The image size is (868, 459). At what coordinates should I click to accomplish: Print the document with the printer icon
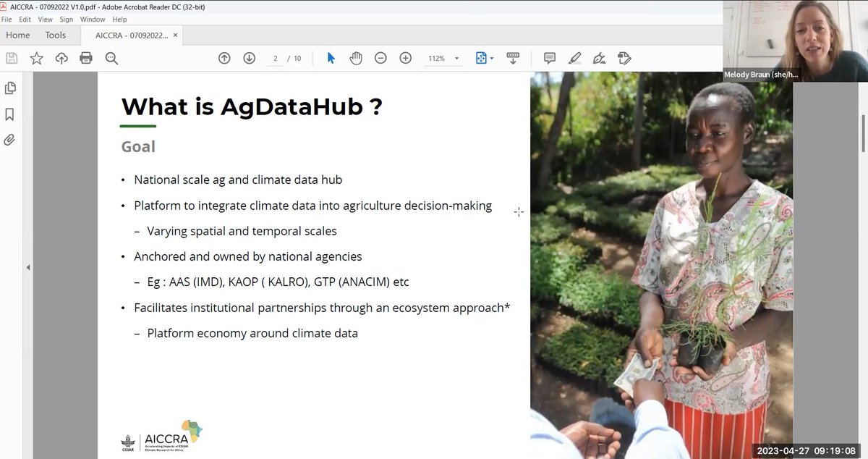(86, 58)
